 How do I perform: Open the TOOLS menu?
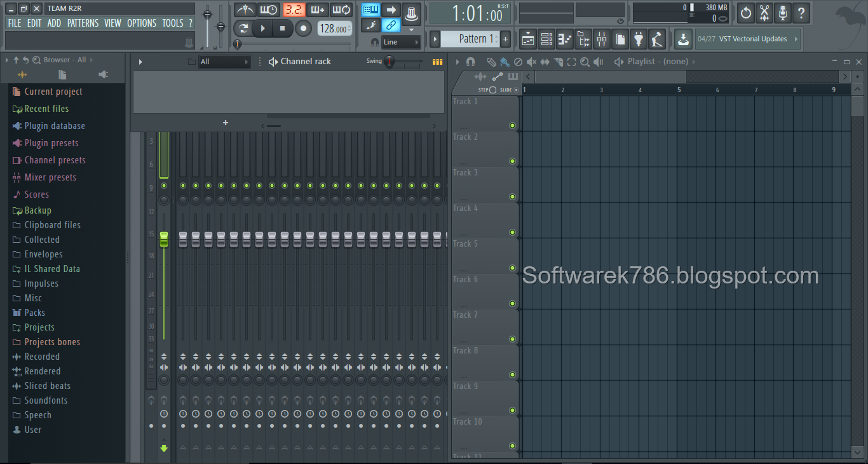[x=172, y=23]
